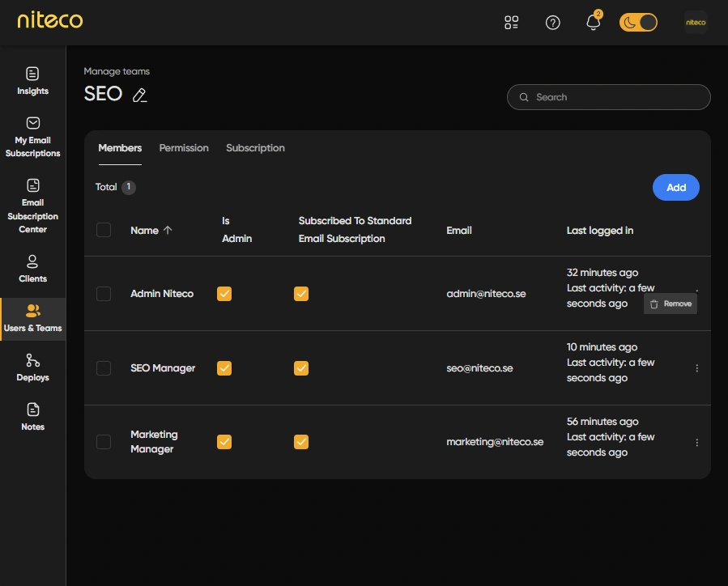728x586 pixels.
Task: Open the Insights sidebar section
Action: coord(32,81)
